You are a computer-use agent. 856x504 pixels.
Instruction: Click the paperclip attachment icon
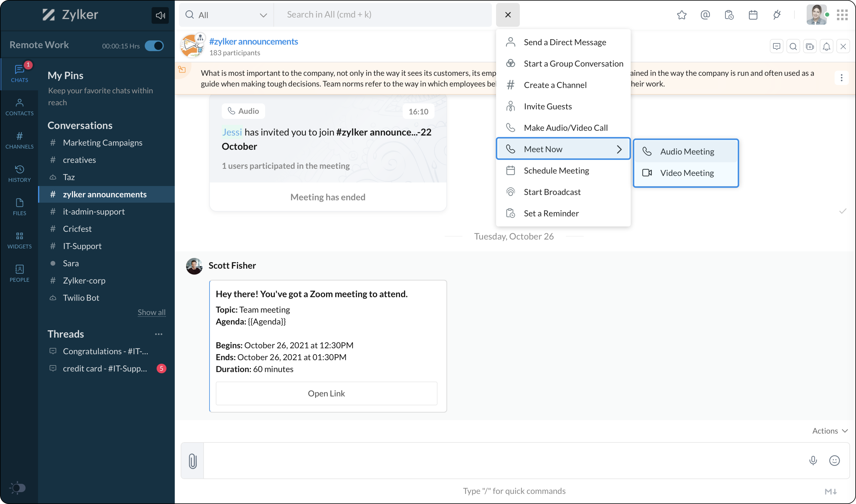point(193,461)
